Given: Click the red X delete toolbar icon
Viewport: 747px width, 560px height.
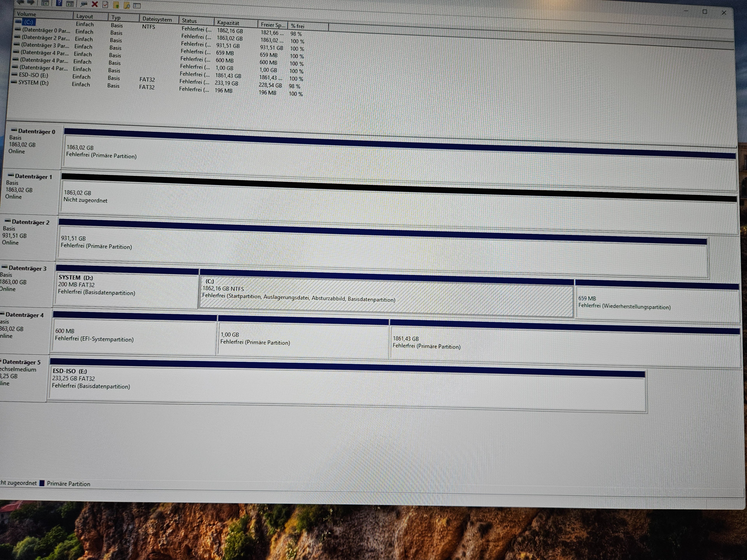Looking at the screenshot, I should click(95, 4).
